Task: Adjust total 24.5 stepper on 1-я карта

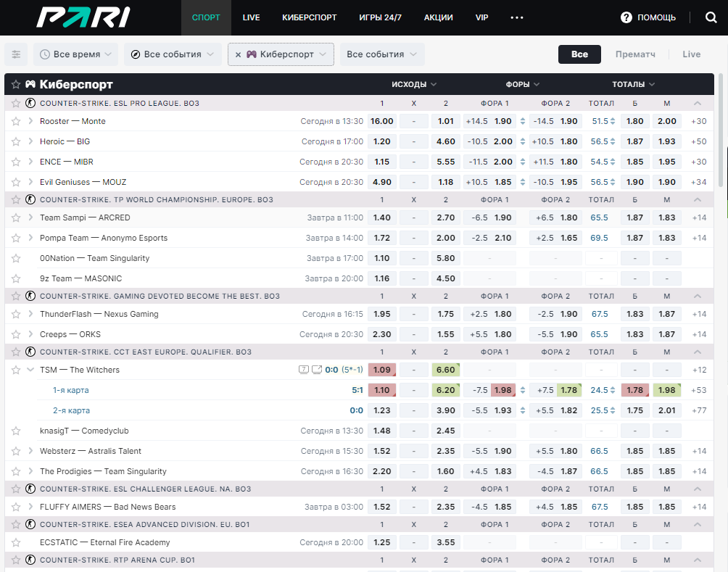Action: click(613, 390)
